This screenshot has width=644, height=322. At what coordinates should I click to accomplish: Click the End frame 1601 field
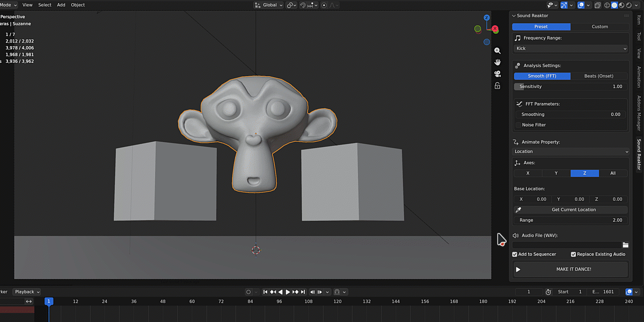(603, 292)
